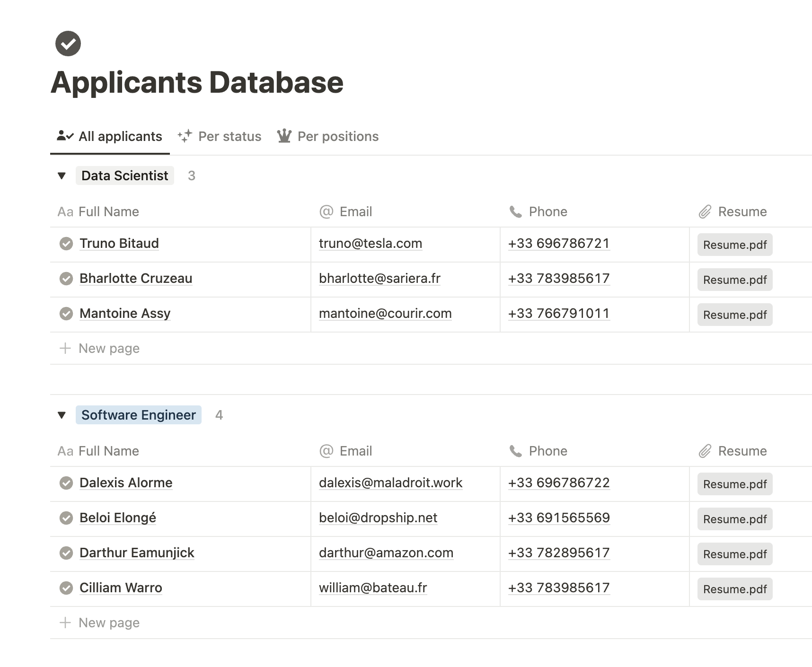Click the email link mantoine@courir.com
The height and width of the screenshot is (667, 812).
pos(385,314)
